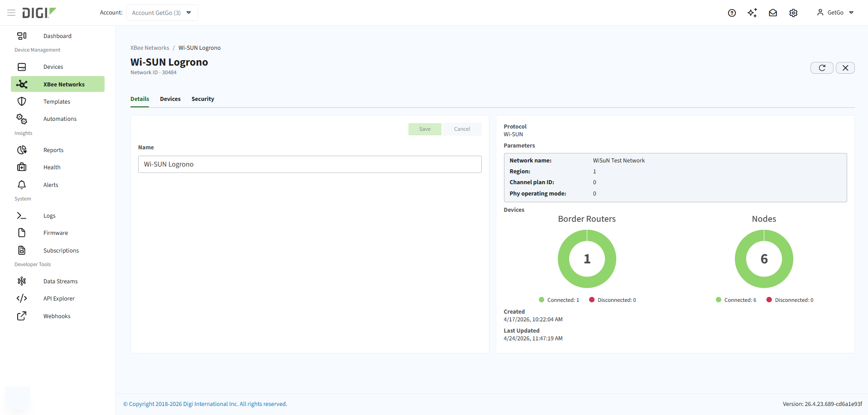Screen dimensions: 868x415
Task: Open the hamburger navigation menu
Action: [x=11, y=13]
